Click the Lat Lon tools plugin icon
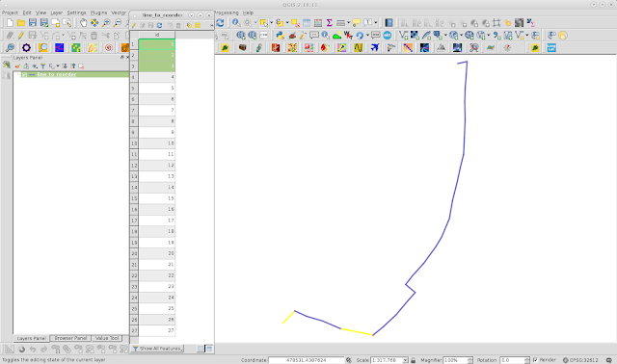 (551, 48)
